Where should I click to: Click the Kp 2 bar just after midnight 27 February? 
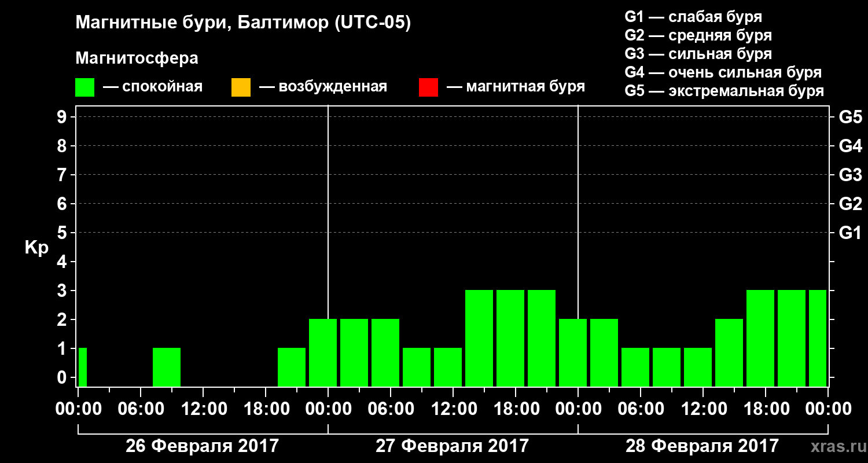[x=354, y=352]
